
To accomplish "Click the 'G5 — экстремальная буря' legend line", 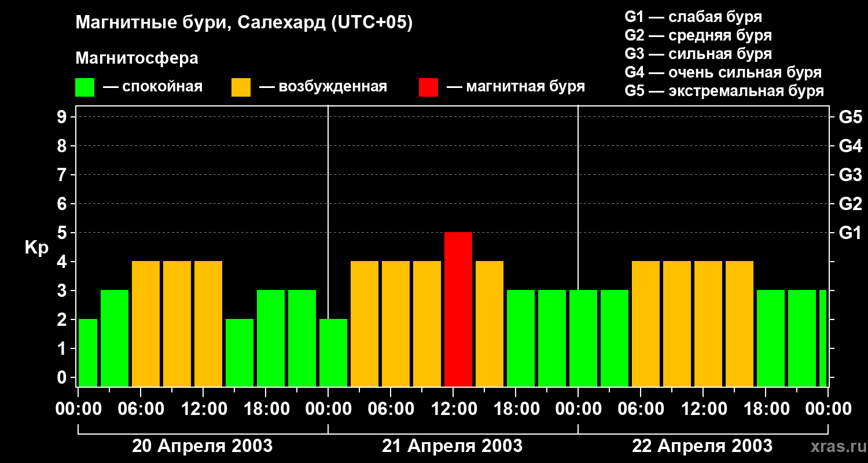I will pos(724,91).
